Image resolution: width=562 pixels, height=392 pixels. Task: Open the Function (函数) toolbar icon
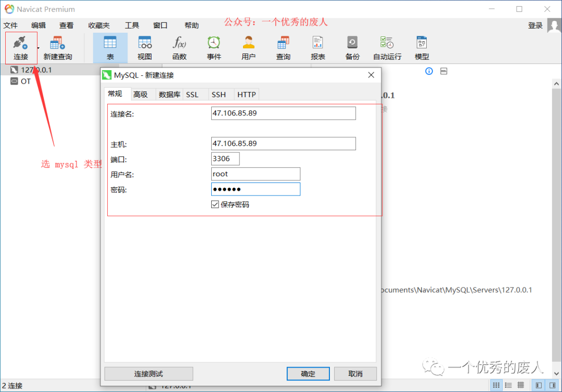coord(179,48)
